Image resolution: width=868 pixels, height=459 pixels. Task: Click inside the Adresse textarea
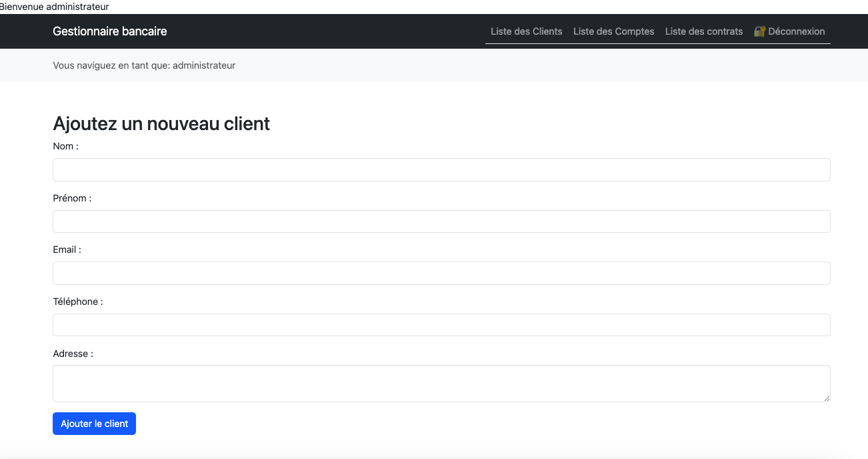tap(441, 383)
